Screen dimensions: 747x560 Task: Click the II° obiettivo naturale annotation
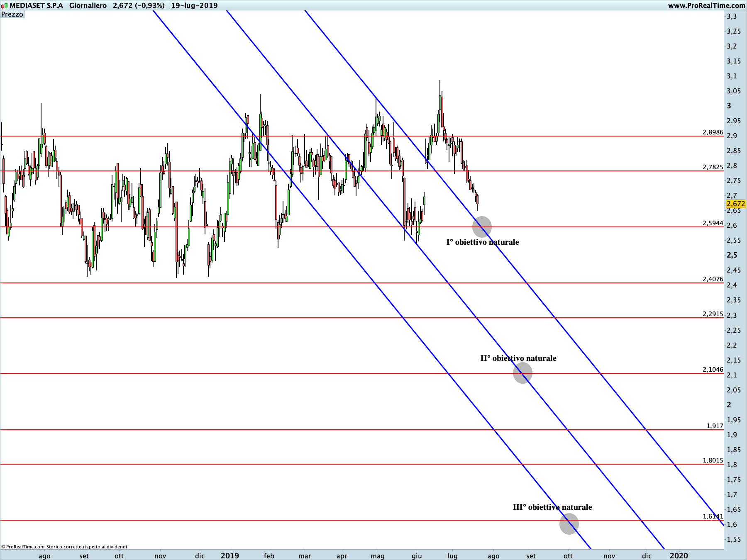[x=518, y=358]
